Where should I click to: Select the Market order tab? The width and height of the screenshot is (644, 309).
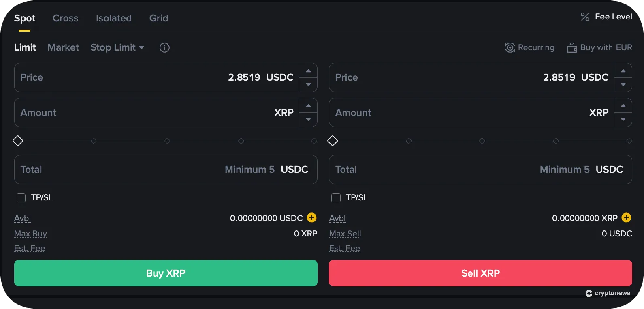pos(63,47)
